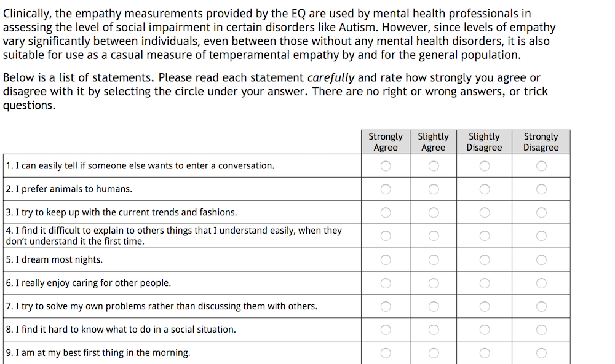The height and width of the screenshot is (364, 615).
Task: Click the statement text "I dream most nights"
Action: coord(59,260)
